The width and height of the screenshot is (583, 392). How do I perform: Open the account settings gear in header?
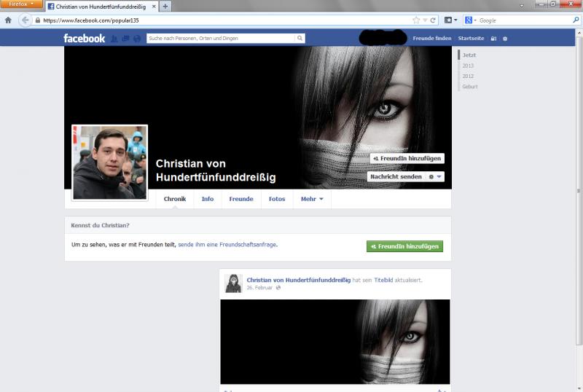[505, 38]
